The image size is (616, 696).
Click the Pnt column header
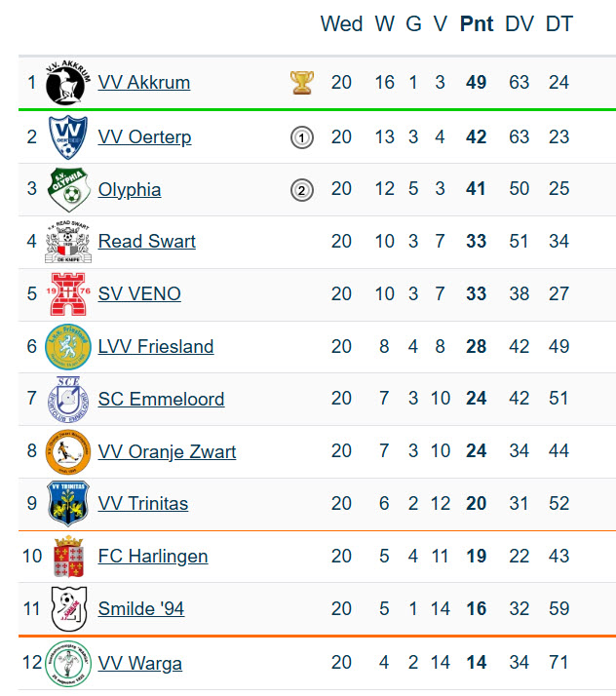point(477,24)
